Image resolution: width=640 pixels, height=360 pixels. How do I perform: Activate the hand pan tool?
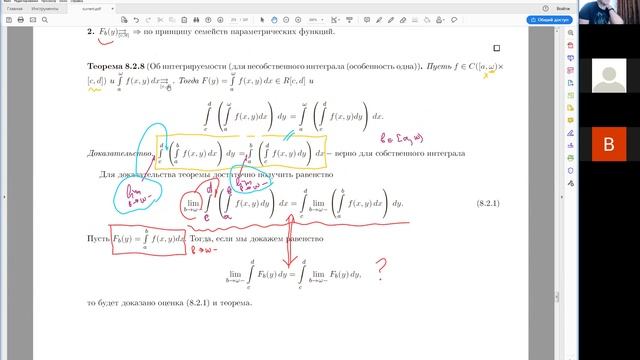tap(274, 20)
